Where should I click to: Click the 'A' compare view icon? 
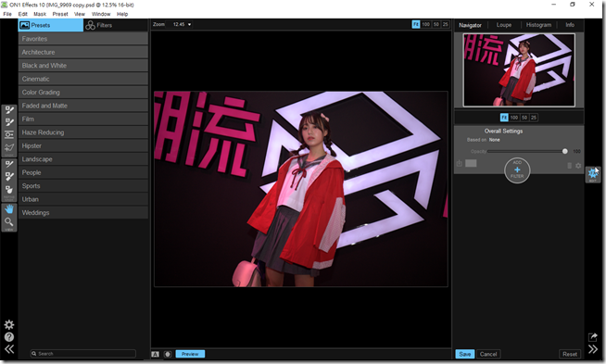[x=155, y=354]
